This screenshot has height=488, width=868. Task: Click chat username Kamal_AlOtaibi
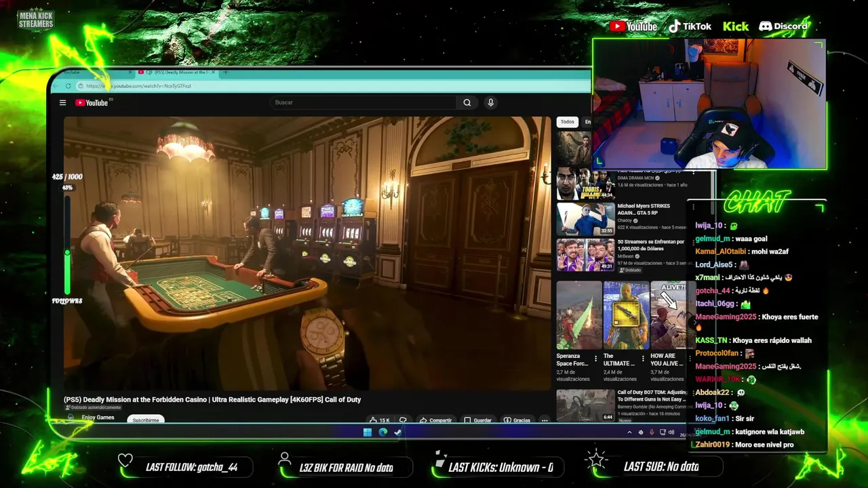tap(722, 251)
